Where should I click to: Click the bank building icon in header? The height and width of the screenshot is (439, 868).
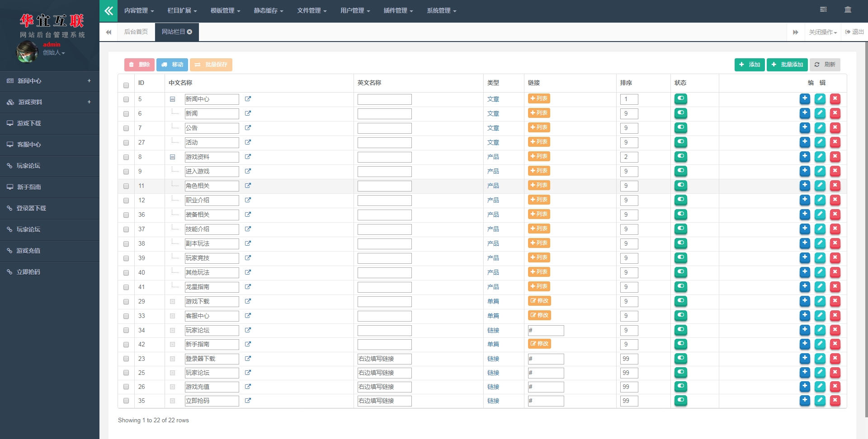pyautogui.click(x=848, y=9)
